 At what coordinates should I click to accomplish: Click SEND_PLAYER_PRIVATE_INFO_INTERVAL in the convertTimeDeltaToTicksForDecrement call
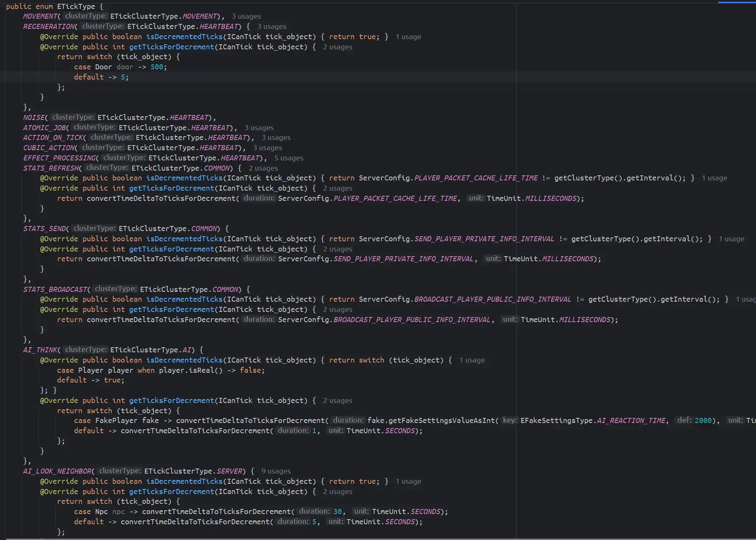[x=404, y=259]
